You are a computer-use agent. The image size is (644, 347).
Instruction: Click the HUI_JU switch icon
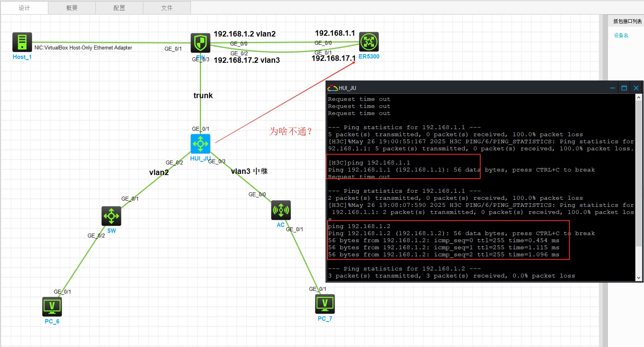click(201, 144)
